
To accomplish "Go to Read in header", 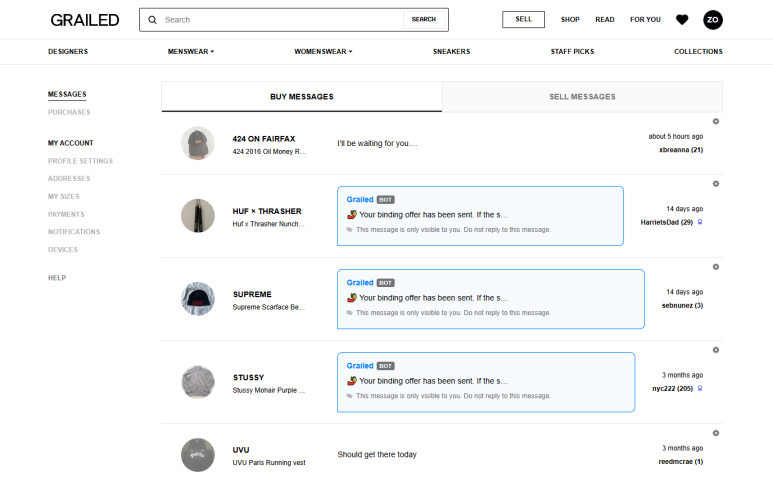I will pyautogui.click(x=605, y=19).
